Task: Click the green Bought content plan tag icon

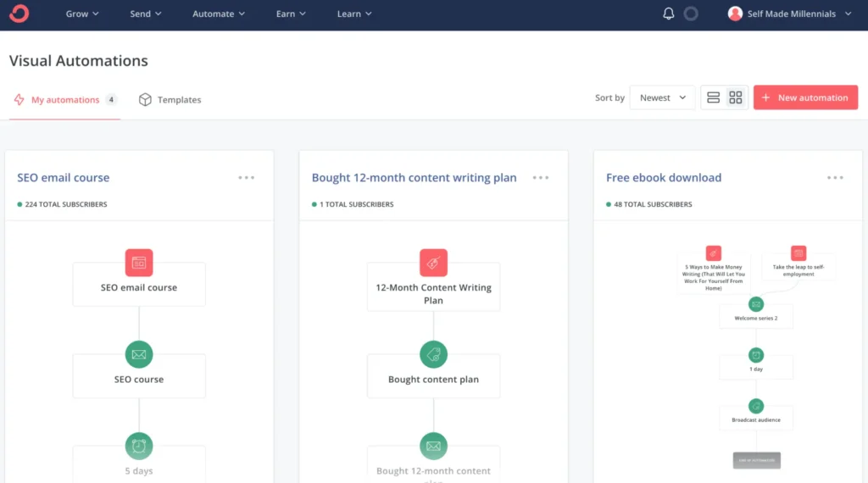Action: point(433,354)
